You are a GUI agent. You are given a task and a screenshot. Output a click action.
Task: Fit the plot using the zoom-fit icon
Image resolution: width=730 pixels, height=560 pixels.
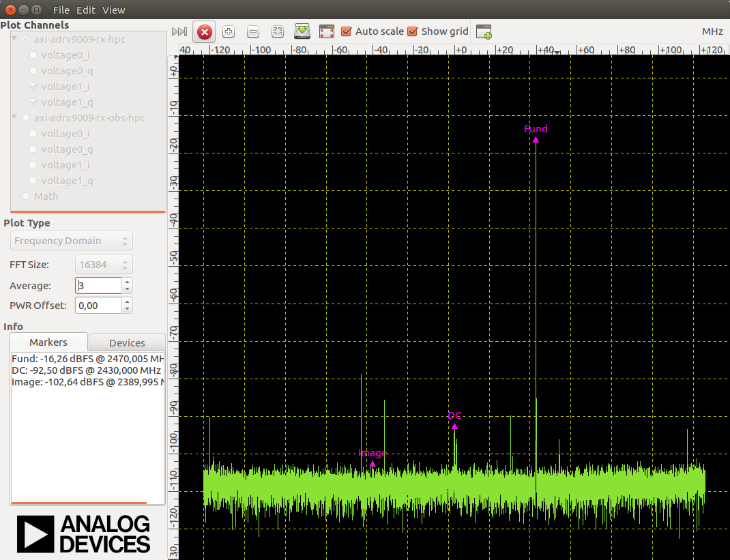click(277, 31)
